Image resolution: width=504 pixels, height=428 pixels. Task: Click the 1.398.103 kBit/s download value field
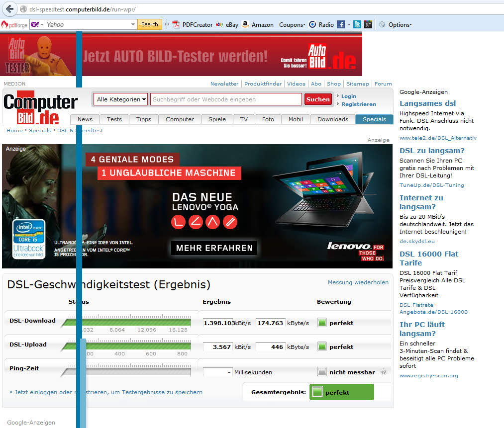(217, 323)
